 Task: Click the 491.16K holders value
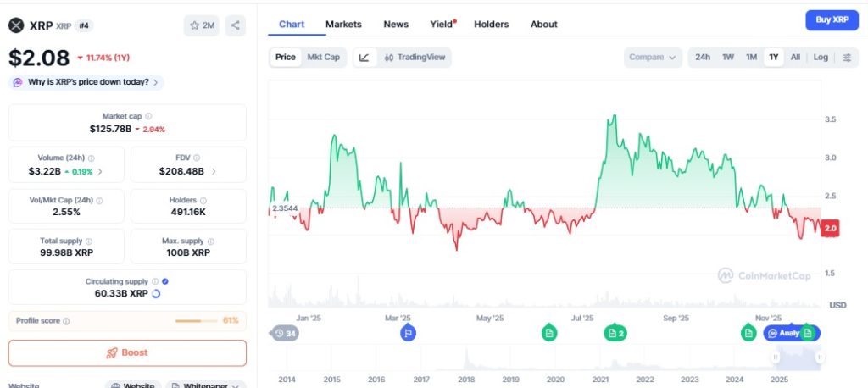188,212
